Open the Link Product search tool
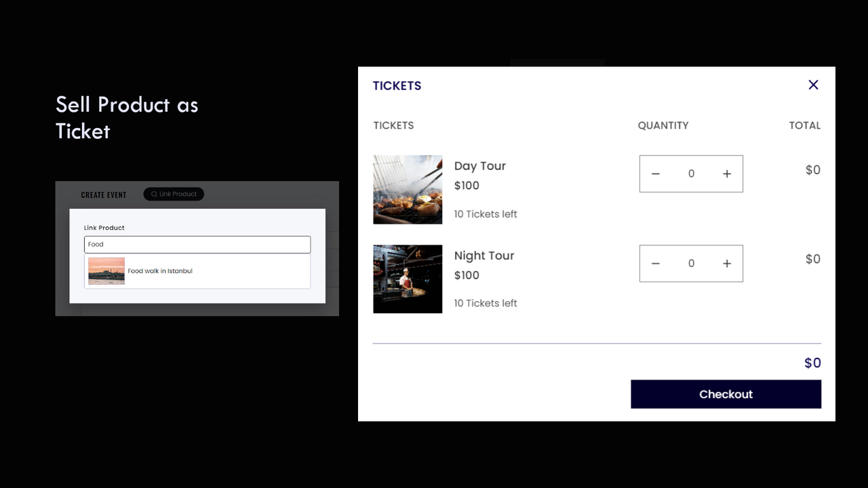868x488 pixels. [x=174, y=194]
